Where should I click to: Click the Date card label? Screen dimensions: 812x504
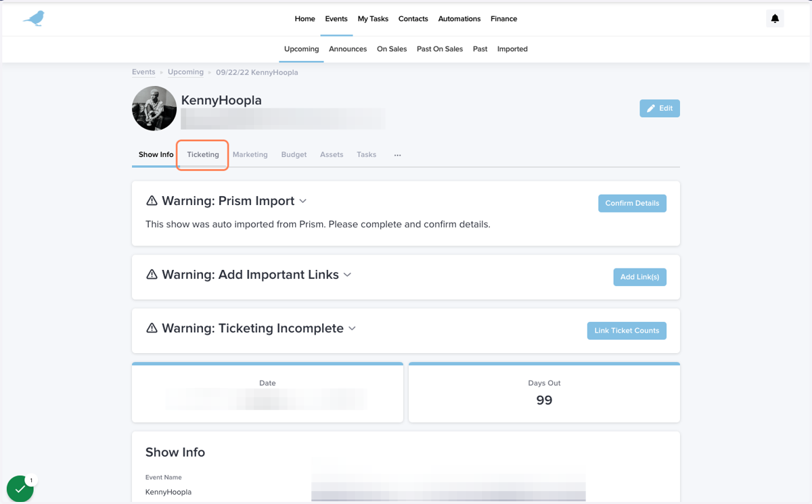(267, 383)
